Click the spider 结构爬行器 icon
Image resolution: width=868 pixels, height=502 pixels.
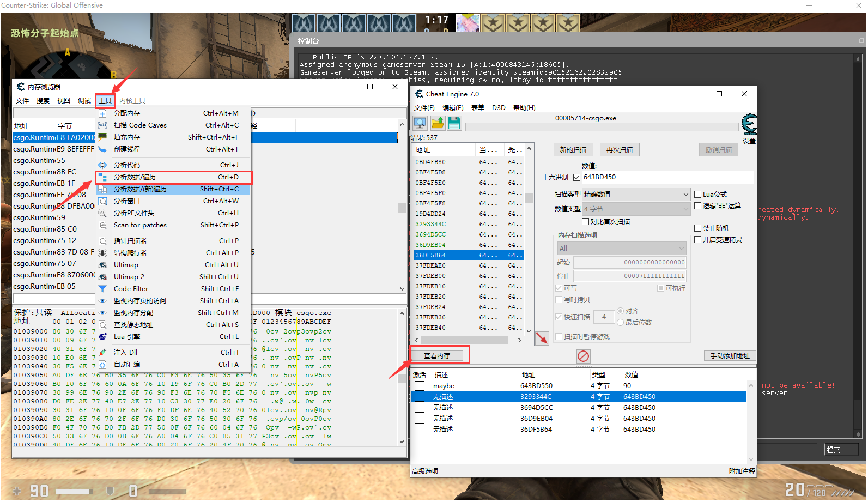pos(102,253)
